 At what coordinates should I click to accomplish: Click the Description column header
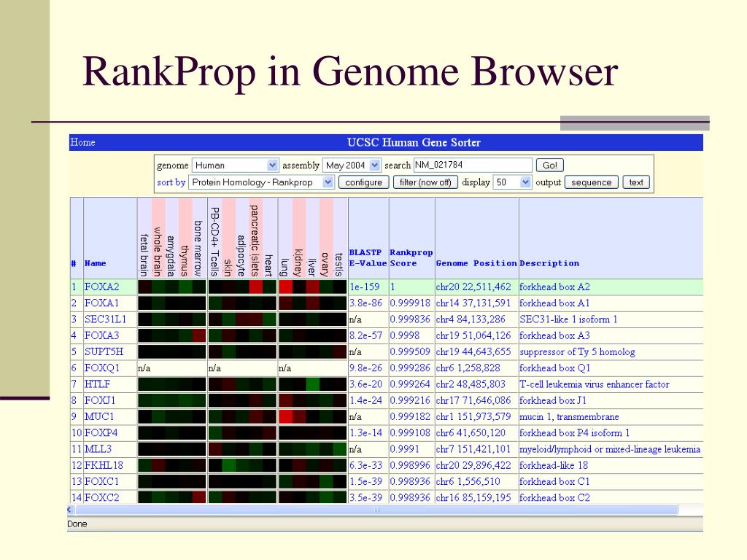549,262
